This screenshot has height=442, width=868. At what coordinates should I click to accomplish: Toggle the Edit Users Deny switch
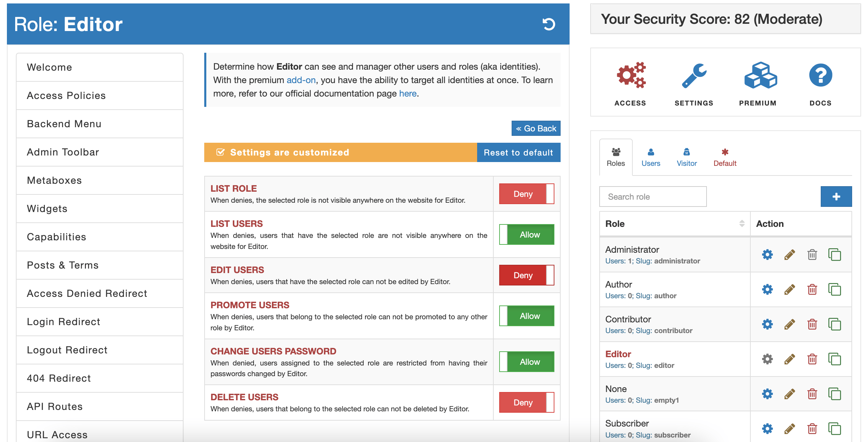526,275
